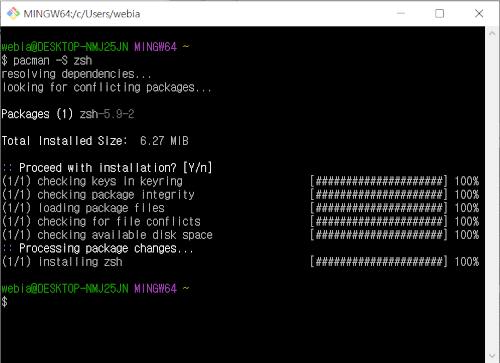Click the scrollbar up arrow
The width and height of the screenshot is (500, 363).
tap(492, 33)
